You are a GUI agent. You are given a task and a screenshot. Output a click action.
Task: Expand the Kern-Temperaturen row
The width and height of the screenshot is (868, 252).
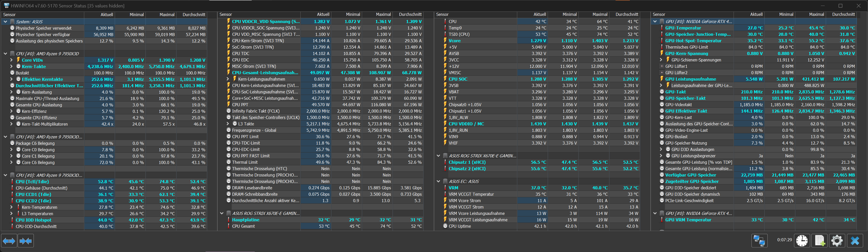[x=12, y=207]
